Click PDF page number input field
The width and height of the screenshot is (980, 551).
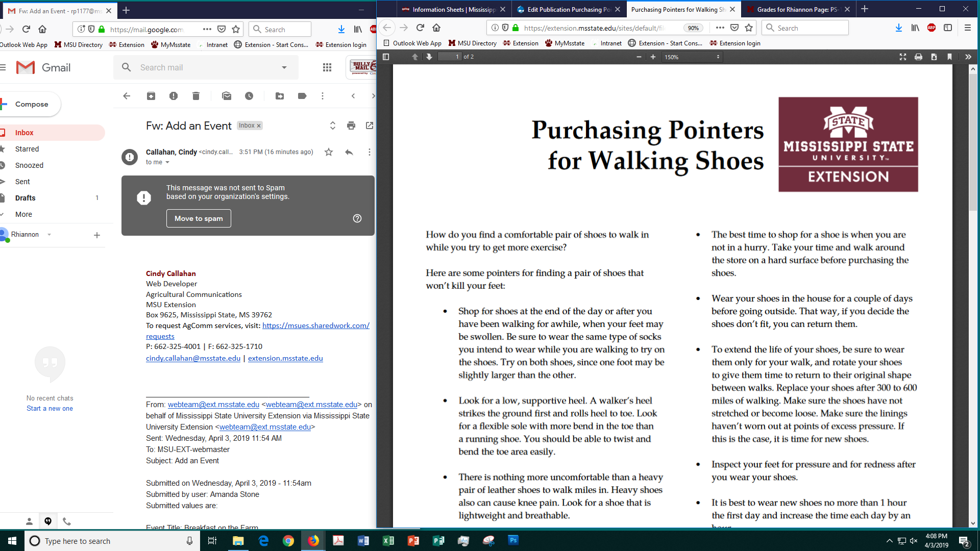coord(450,57)
